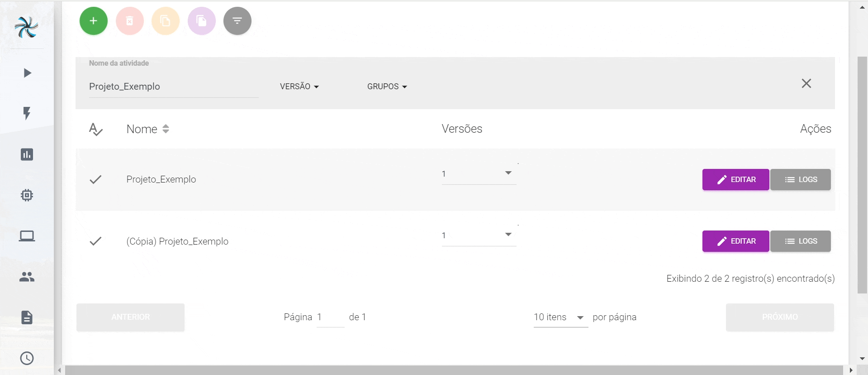
Task: Open the 10 itens per page dropdown
Action: point(560,317)
